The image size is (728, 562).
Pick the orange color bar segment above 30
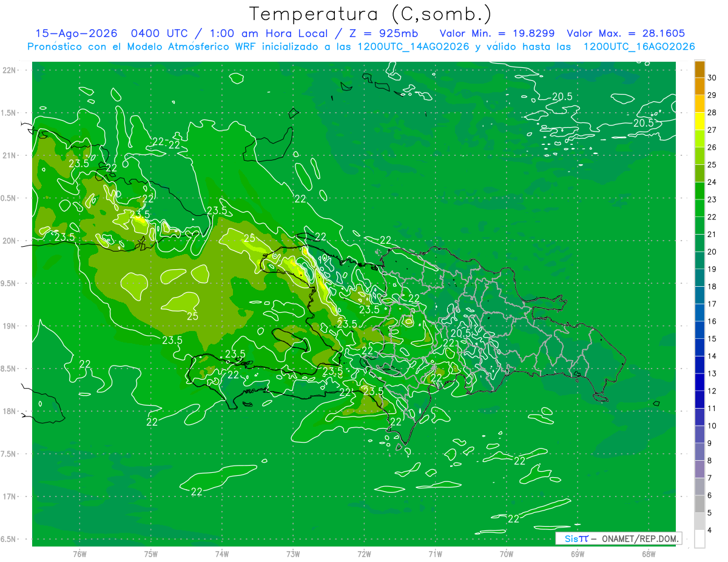[699, 69]
